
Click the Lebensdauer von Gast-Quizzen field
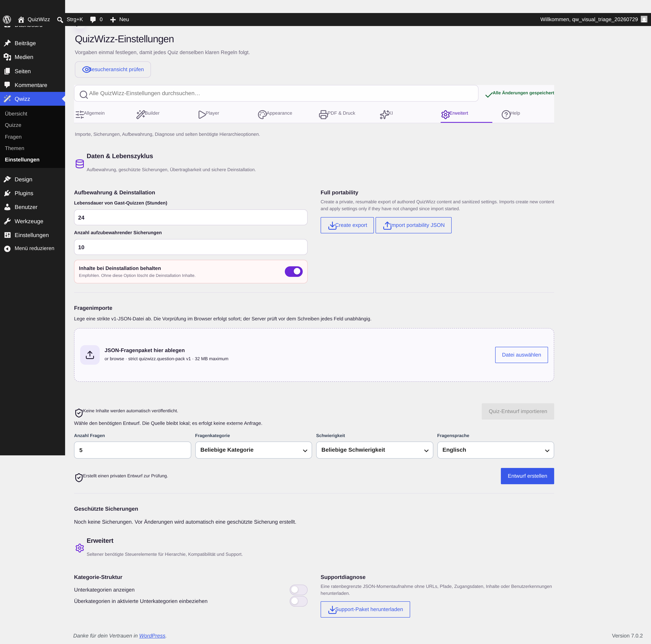(191, 218)
